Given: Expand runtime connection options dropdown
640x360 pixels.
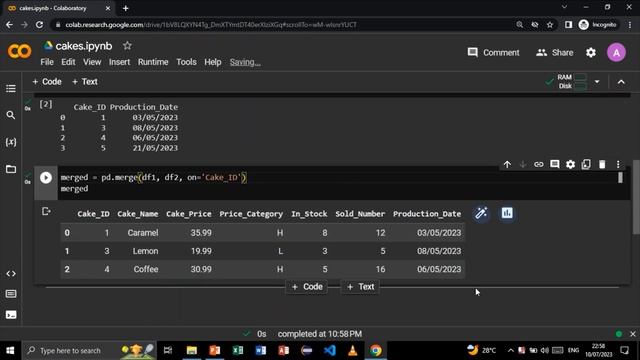Looking at the screenshot, I should pos(597,82).
